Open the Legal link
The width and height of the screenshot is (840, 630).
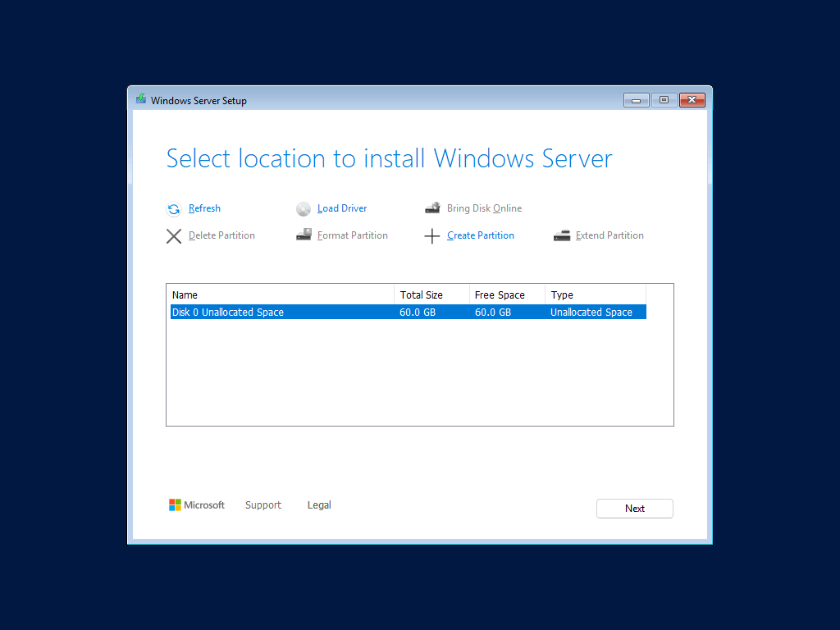tap(319, 504)
